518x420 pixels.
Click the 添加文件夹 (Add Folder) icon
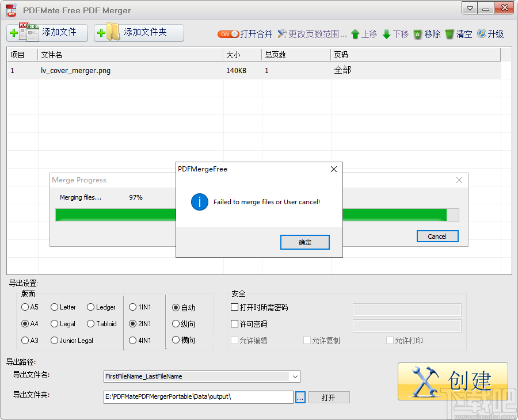109,32
